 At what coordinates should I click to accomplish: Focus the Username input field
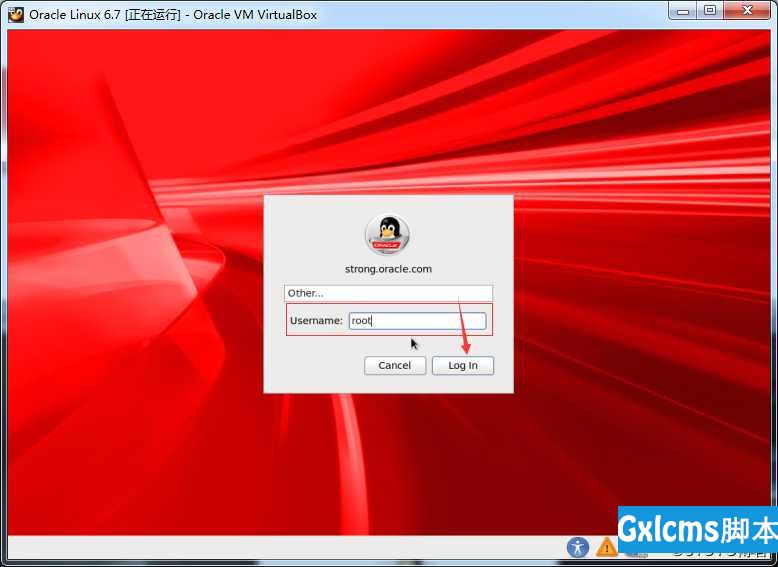click(x=417, y=320)
